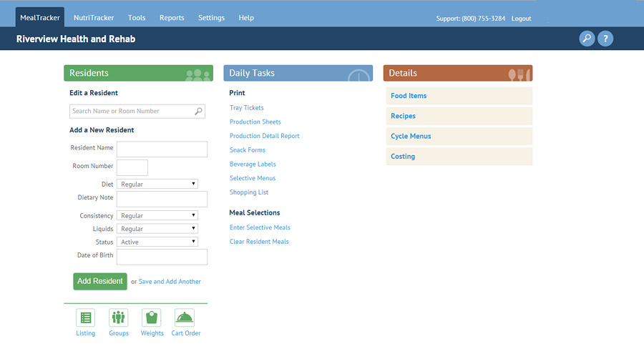Click the Add Resident button

coord(100,282)
